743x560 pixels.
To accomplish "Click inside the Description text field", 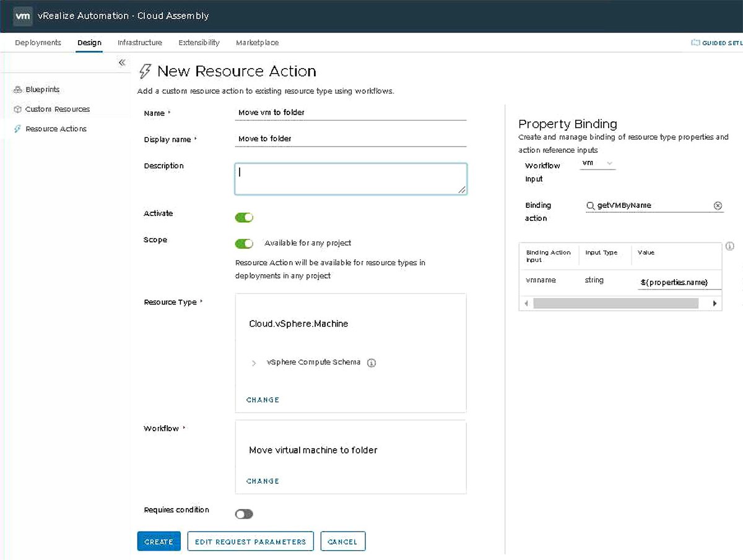I will click(x=350, y=178).
